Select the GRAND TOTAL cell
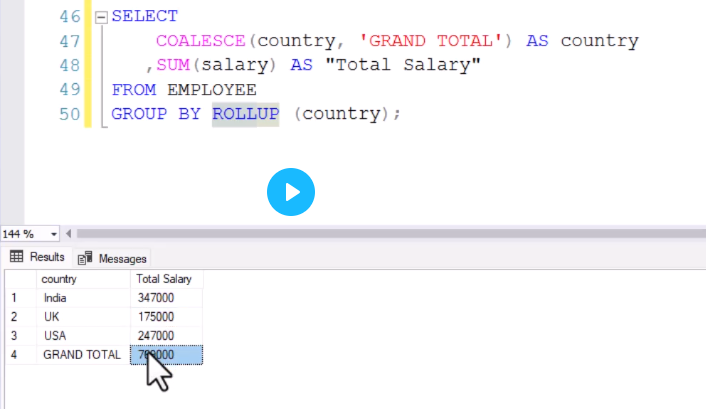Image resolution: width=706 pixels, height=409 pixels. (84, 355)
